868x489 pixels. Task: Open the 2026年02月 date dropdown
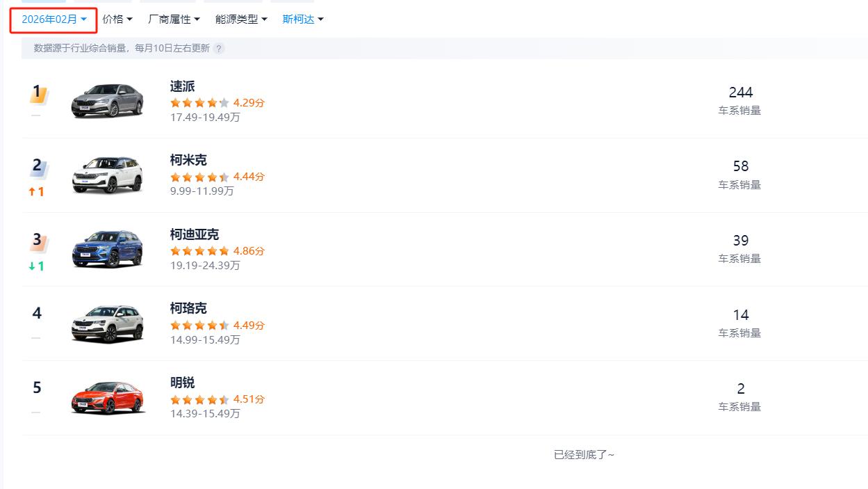point(54,19)
